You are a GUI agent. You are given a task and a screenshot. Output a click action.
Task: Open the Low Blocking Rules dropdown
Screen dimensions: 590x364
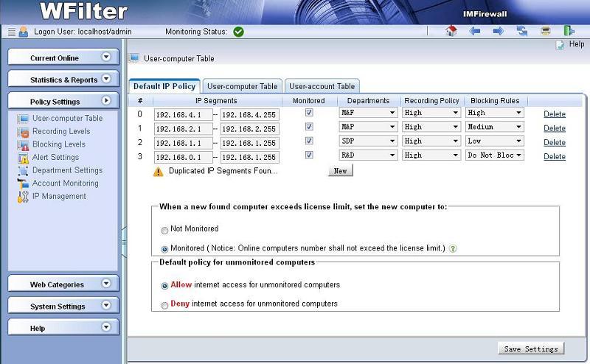494,141
